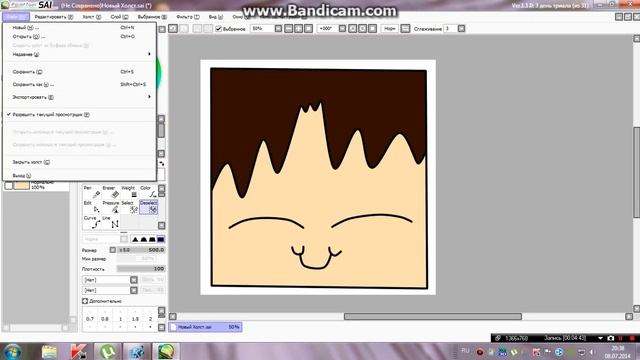Click the undo arrow in the top toolbar
Viewport: 640px width, 360px height.
click(x=173, y=29)
